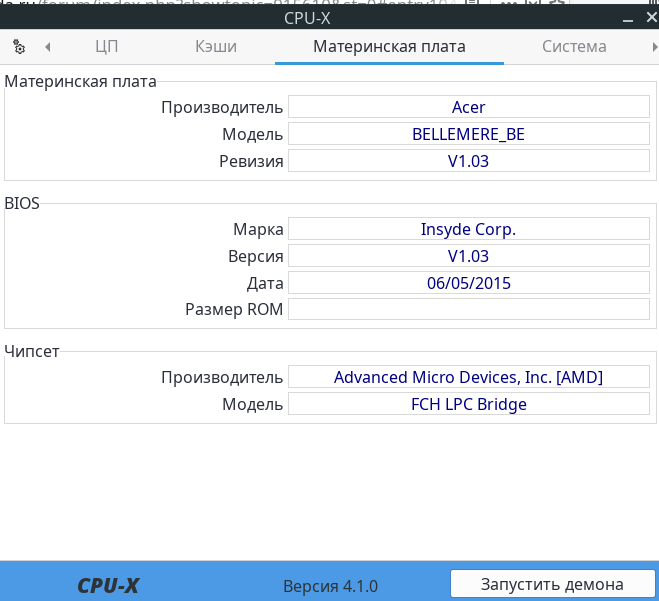
Task: Minimize the CPU-X window
Action: [x=627, y=18]
